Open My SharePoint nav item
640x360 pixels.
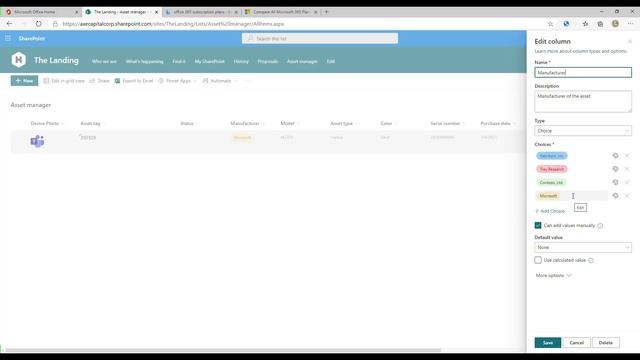tap(209, 61)
